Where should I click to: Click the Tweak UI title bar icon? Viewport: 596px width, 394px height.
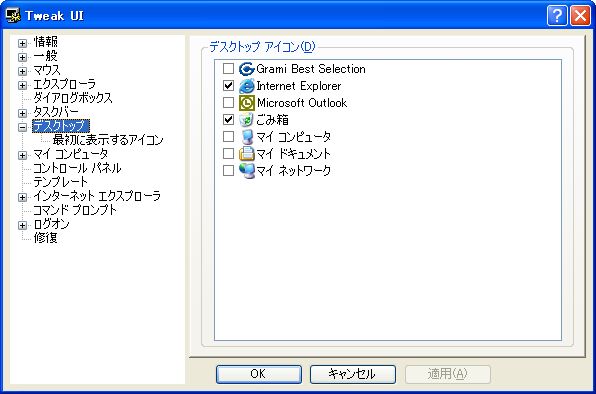13,16
